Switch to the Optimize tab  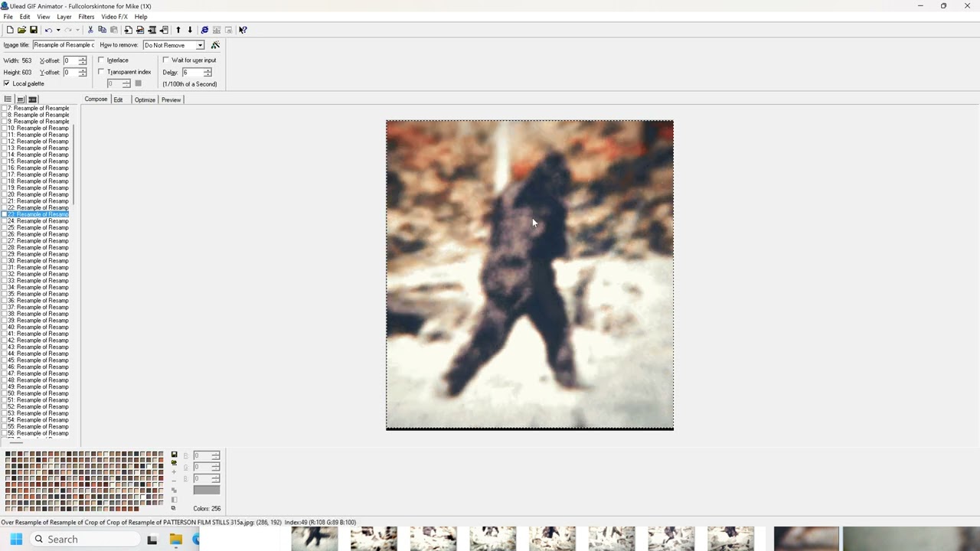pyautogui.click(x=145, y=99)
